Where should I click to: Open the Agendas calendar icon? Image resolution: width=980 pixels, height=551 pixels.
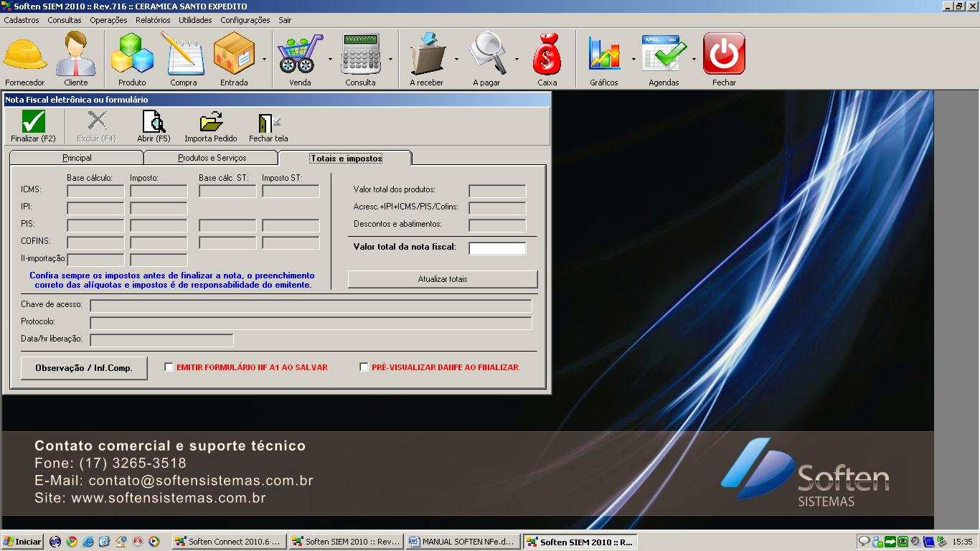tap(664, 55)
